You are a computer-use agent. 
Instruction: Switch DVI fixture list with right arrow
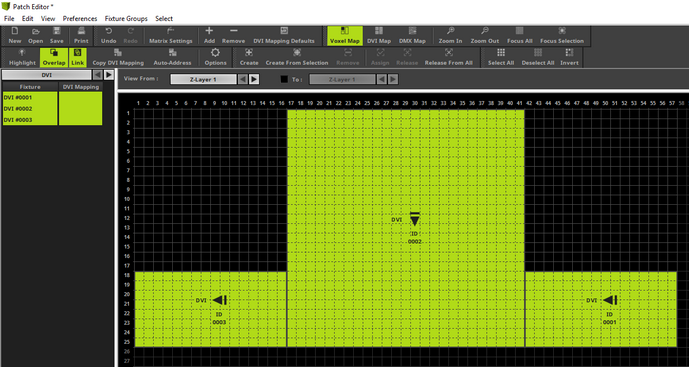point(109,75)
